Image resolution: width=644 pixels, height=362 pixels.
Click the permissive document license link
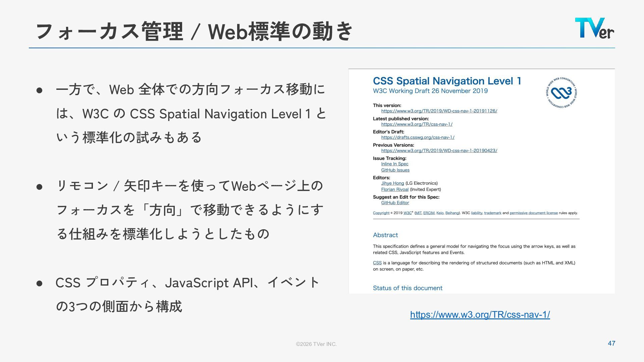pyautogui.click(x=533, y=213)
